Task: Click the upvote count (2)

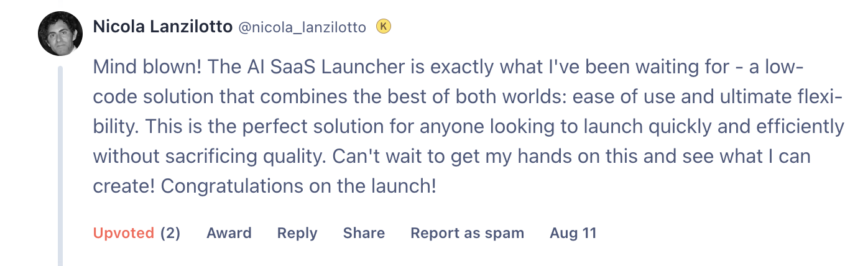Action: (170, 233)
